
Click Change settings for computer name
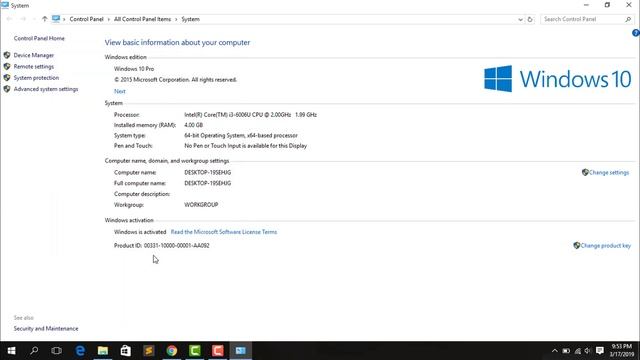(609, 173)
